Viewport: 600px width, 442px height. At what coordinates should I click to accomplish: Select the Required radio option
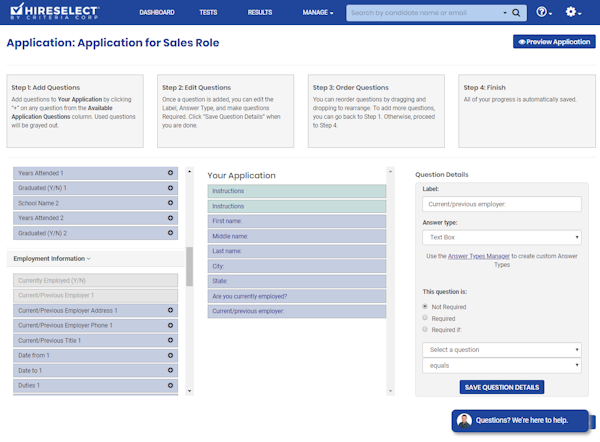[425, 318]
